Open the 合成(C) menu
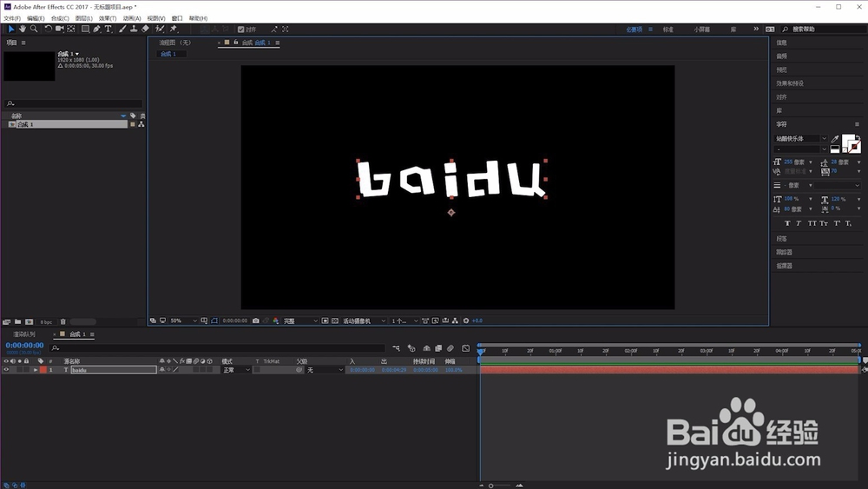 pyautogui.click(x=60, y=18)
